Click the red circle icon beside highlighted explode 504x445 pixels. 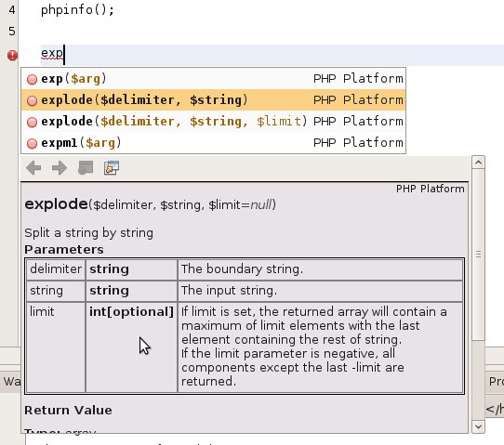(32, 100)
